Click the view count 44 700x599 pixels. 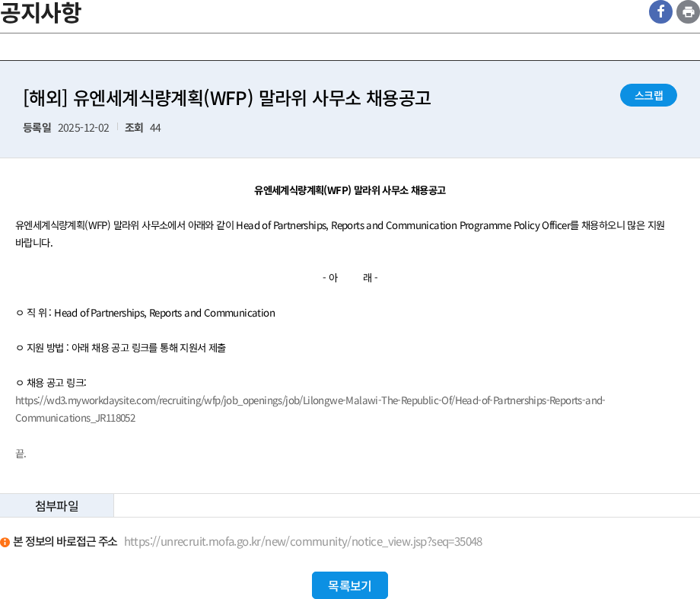coord(155,128)
